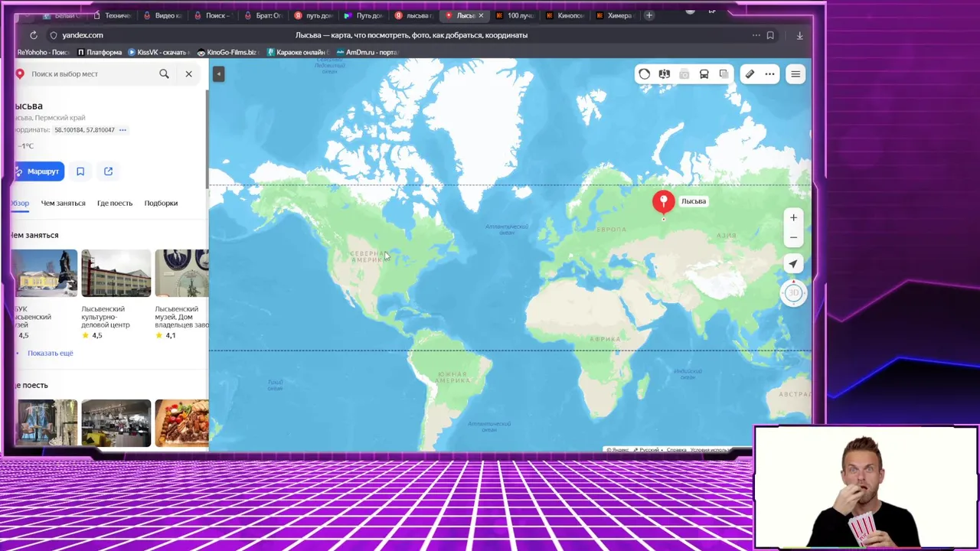The width and height of the screenshot is (980, 551).
Task: Open panoramas and street view icon
Action: click(x=665, y=74)
